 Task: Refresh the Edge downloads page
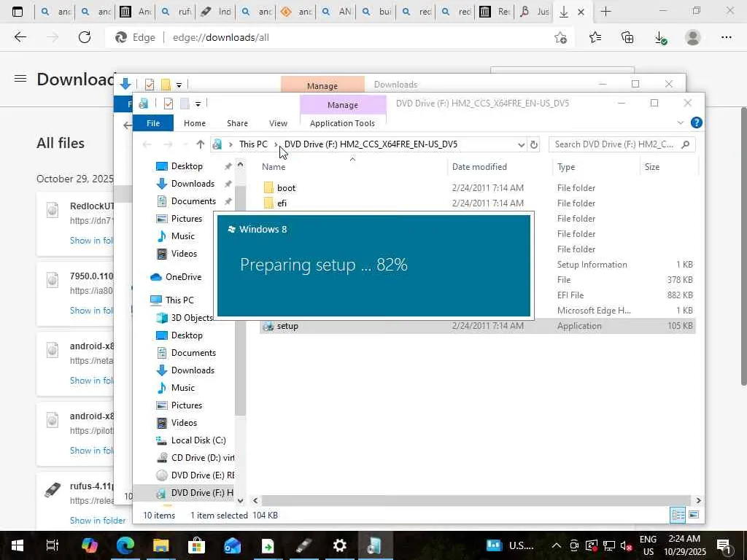pos(85,37)
